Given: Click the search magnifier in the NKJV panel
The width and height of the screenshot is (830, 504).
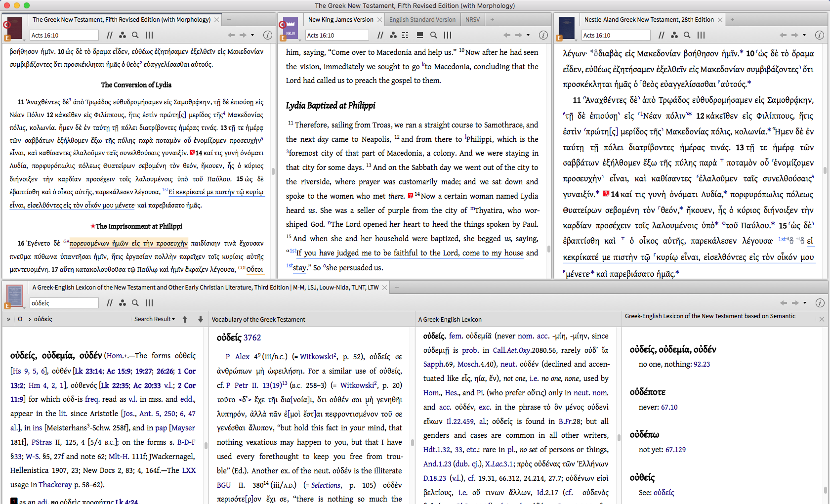Looking at the screenshot, I should (x=433, y=35).
